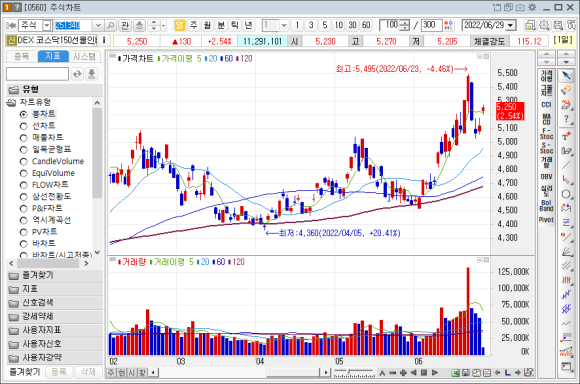Add the CCI indicator from sidebar
580x384 pixels.
[x=546, y=105]
